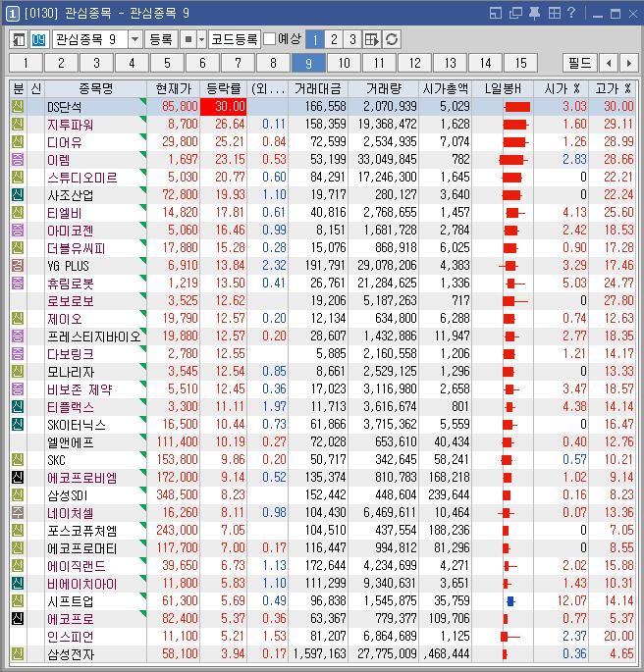
Task: Select view mode 2 button
Action: click(334, 40)
